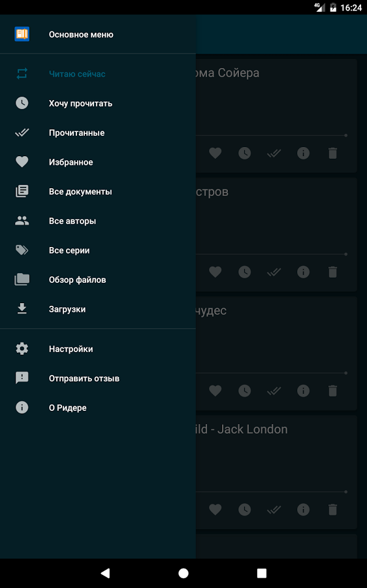Click the reader app logo in the menu header

(x=22, y=34)
